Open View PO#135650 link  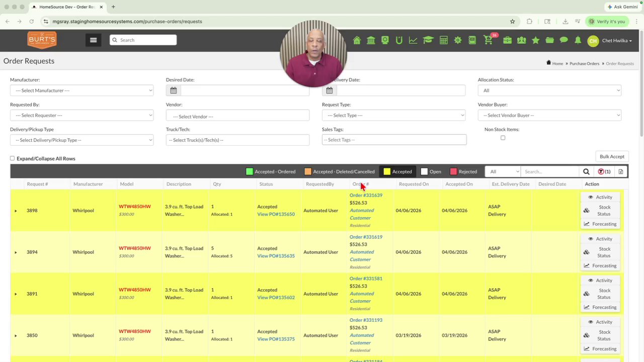tap(276, 214)
